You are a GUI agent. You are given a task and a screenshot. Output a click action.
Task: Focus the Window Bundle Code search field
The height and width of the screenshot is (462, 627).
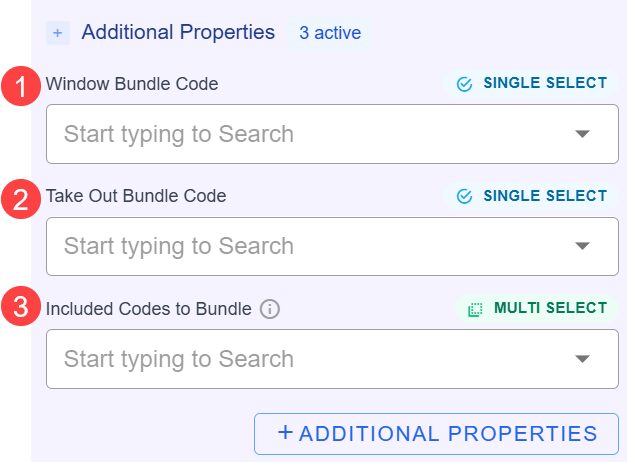point(300,134)
